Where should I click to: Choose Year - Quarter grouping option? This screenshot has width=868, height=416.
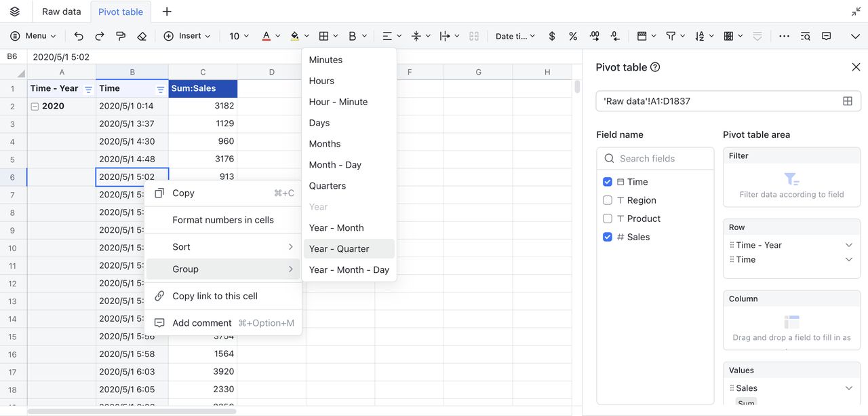(339, 248)
